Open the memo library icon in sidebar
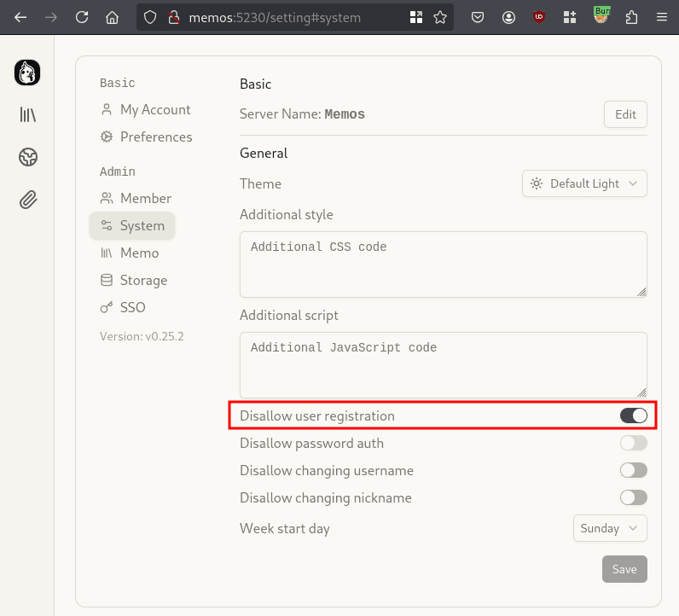The width and height of the screenshot is (679, 616). click(x=27, y=114)
